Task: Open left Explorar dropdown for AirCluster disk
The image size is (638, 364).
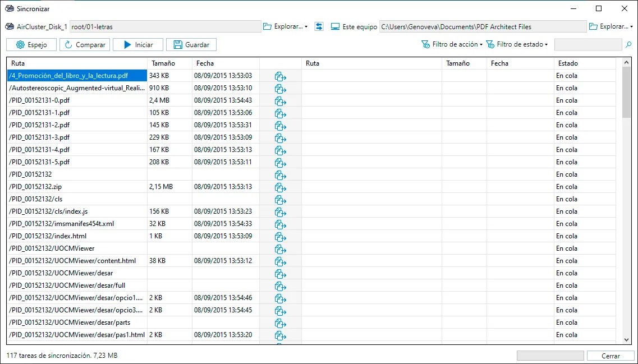Action: pos(285,27)
